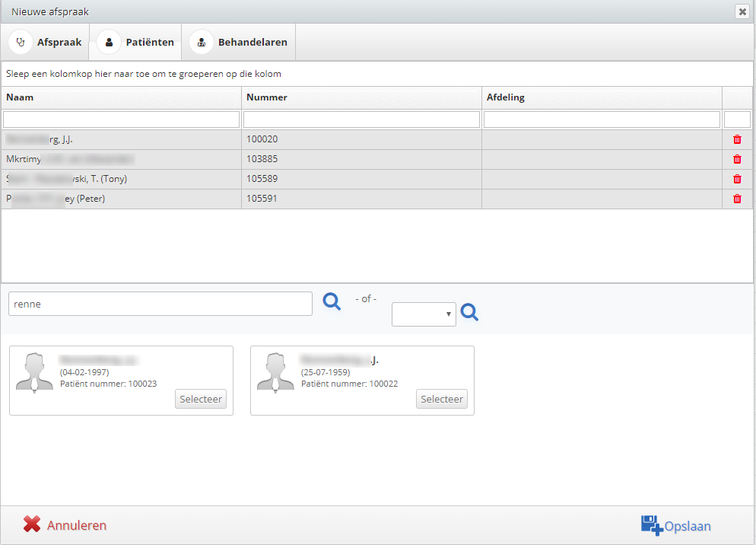Switch to the Behandelaren tab

click(x=239, y=42)
